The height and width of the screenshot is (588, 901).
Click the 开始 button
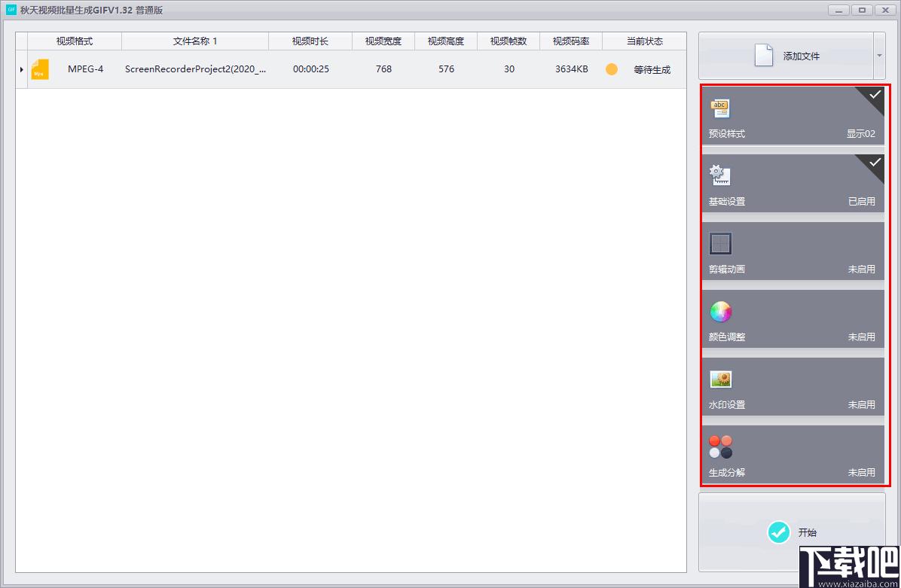click(x=792, y=532)
